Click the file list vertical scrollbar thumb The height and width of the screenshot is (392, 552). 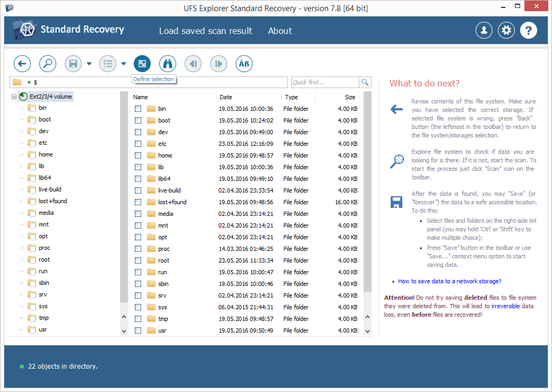click(x=367, y=192)
